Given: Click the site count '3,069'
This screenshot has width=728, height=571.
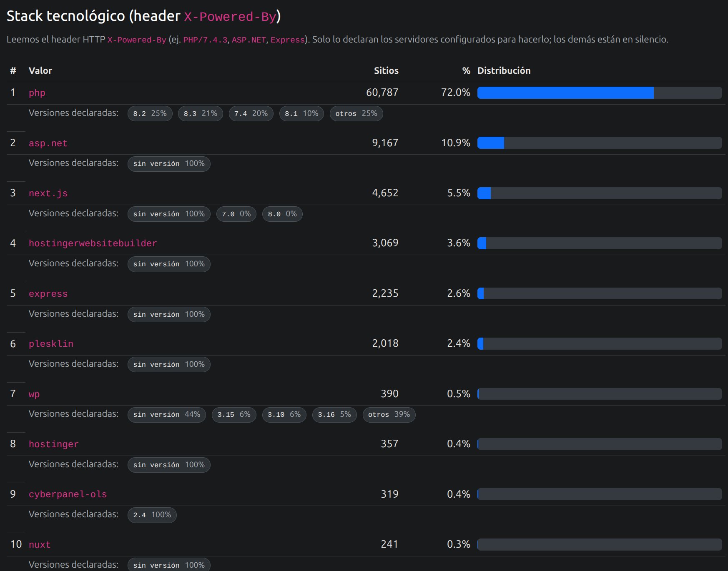Looking at the screenshot, I should coord(385,243).
